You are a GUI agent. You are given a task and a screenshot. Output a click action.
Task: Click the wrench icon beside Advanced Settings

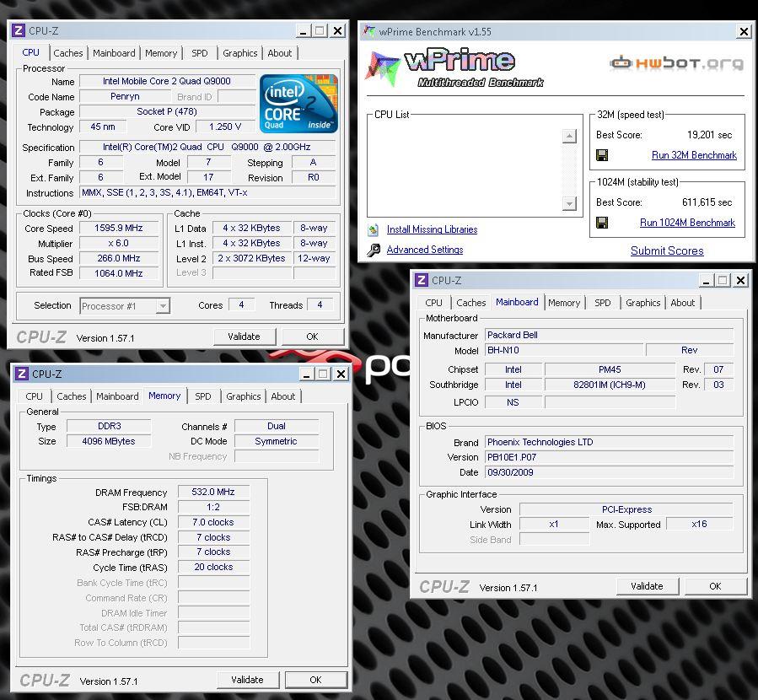374,250
